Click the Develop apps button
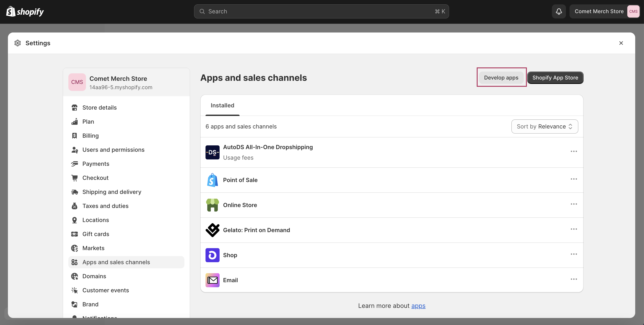This screenshot has height=325, width=644. coord(501,78)
